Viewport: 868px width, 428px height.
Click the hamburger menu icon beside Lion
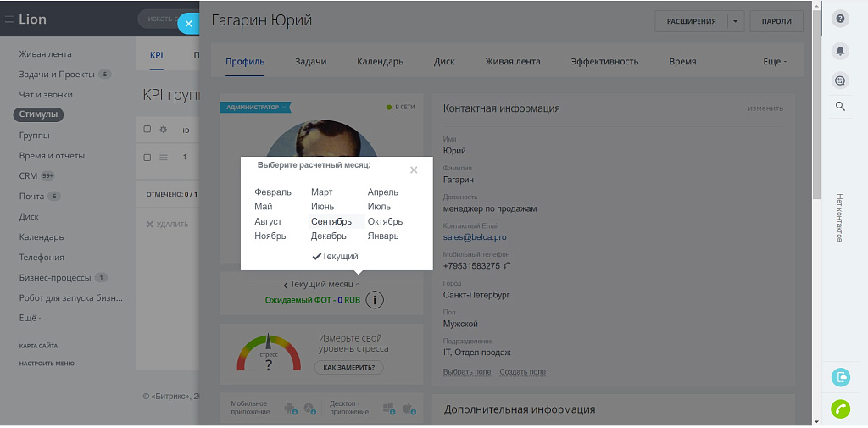point(9,19)
